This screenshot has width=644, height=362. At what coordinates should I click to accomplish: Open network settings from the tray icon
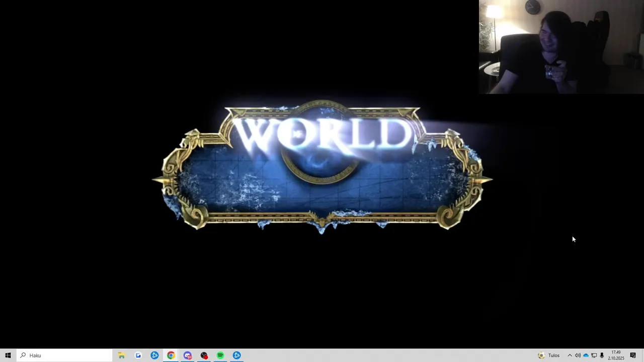(594, 355)
